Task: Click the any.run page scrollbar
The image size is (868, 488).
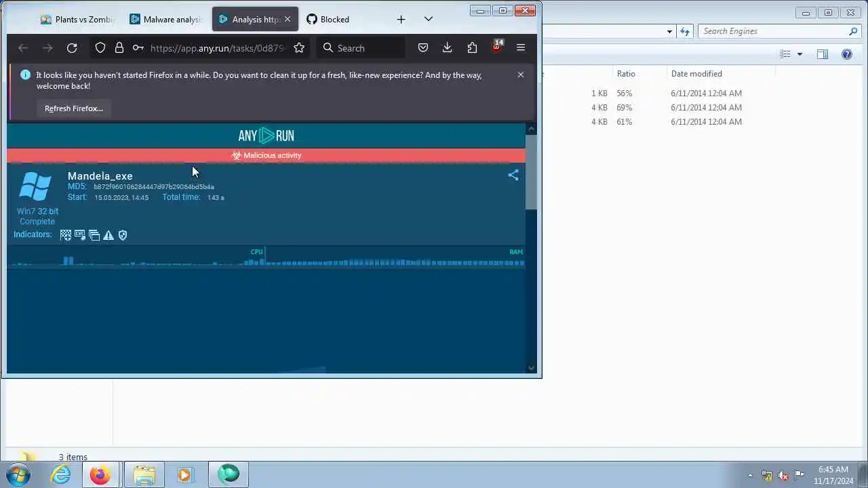Action: point(532,172)
